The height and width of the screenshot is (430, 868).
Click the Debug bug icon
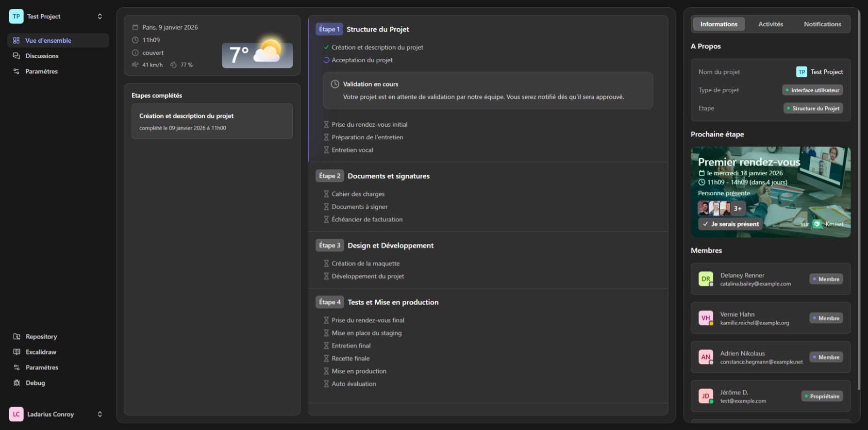pyautogui.click(x=17, y=383)
